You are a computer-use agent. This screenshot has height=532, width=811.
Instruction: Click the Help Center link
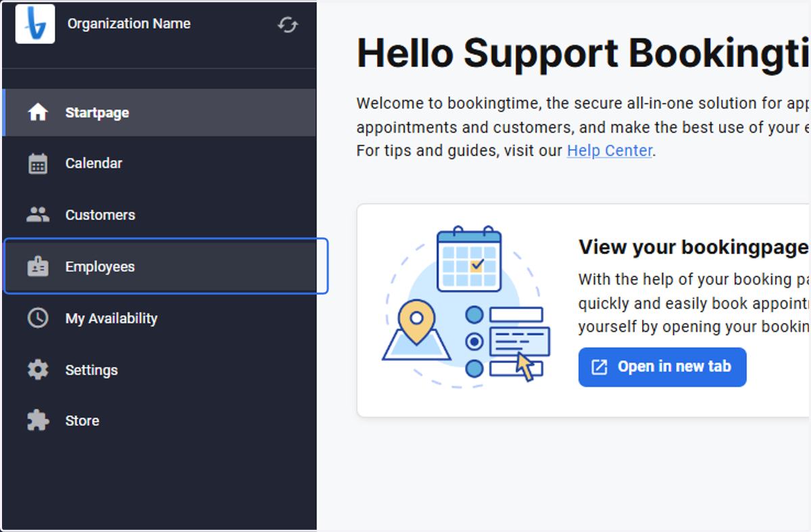click(610, 150)
